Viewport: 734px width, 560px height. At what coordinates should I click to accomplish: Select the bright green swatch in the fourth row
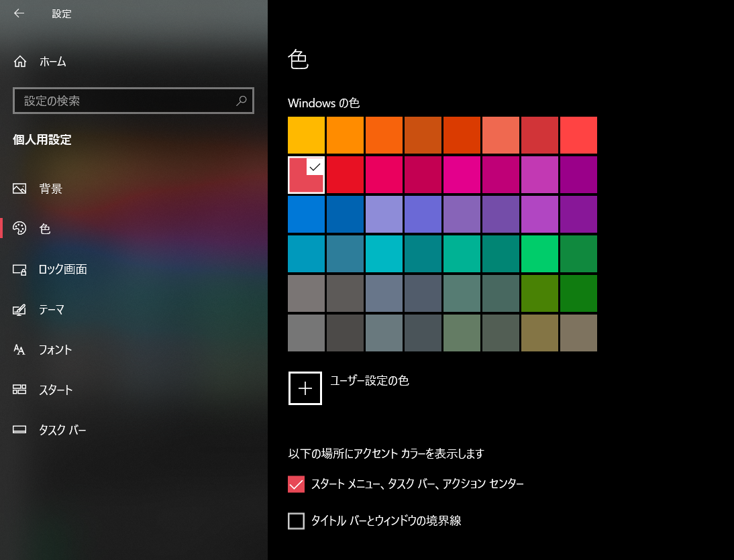click(539, 254)
